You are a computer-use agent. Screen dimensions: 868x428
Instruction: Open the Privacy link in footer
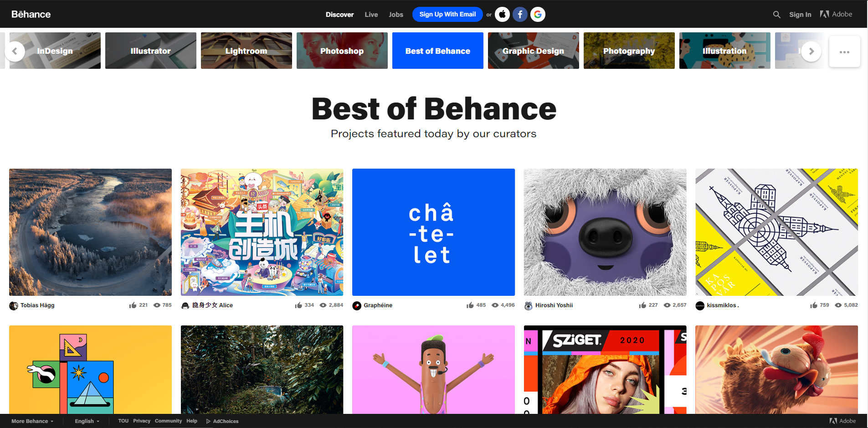pyautogui.click(x=142, y=421)
